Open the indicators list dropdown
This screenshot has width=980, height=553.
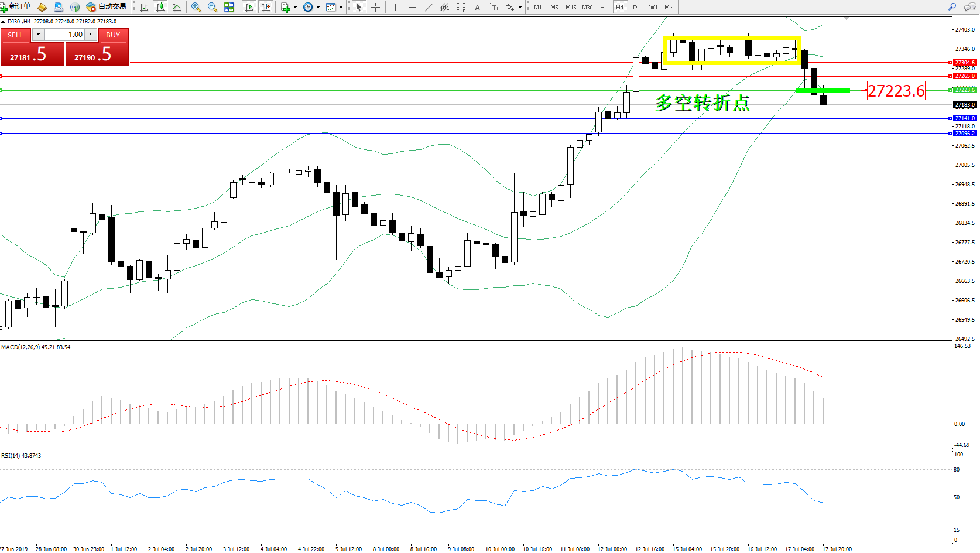pos(289,7)
